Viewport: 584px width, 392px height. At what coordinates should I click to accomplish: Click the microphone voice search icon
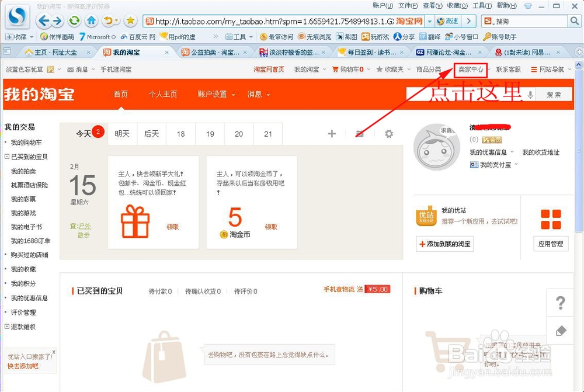tap(530, 95)
